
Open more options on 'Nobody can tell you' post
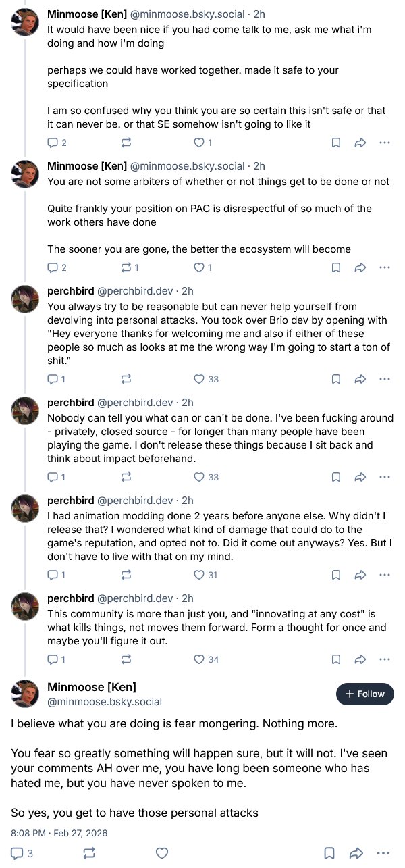385,477
